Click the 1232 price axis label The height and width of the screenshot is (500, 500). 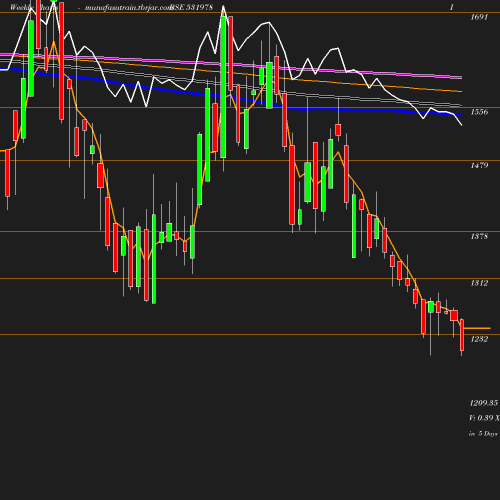click(x=479, y=339)
